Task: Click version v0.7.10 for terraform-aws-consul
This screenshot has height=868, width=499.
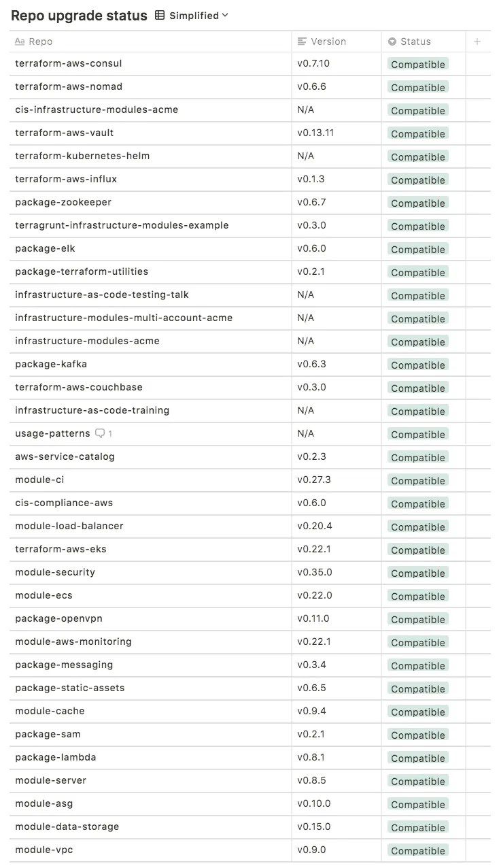Action: click(313, 63)
